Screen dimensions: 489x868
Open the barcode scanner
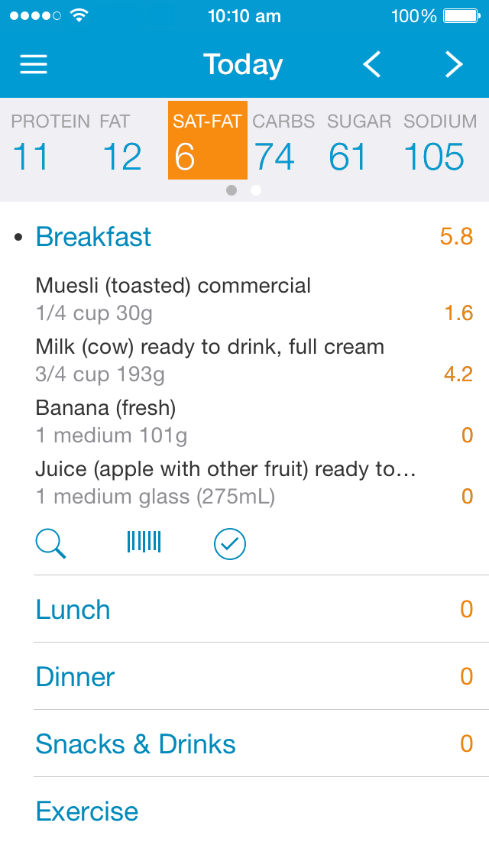[x=144, y=542]
